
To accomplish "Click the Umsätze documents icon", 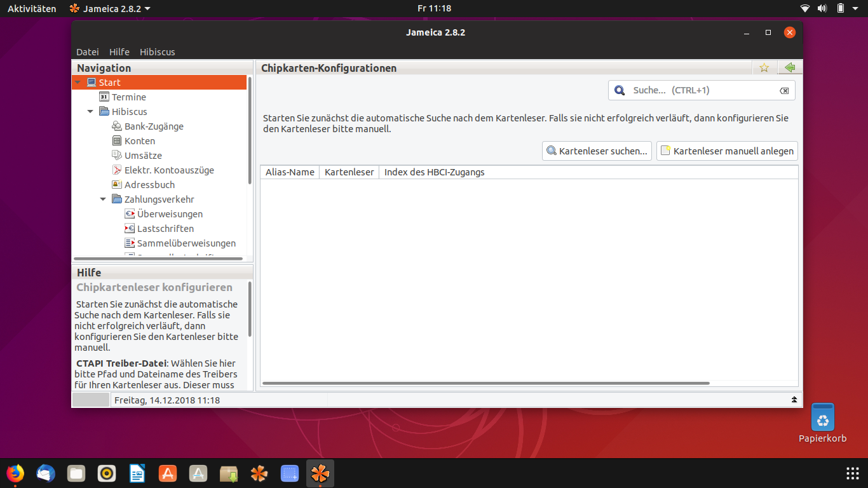I will point(117,156).
